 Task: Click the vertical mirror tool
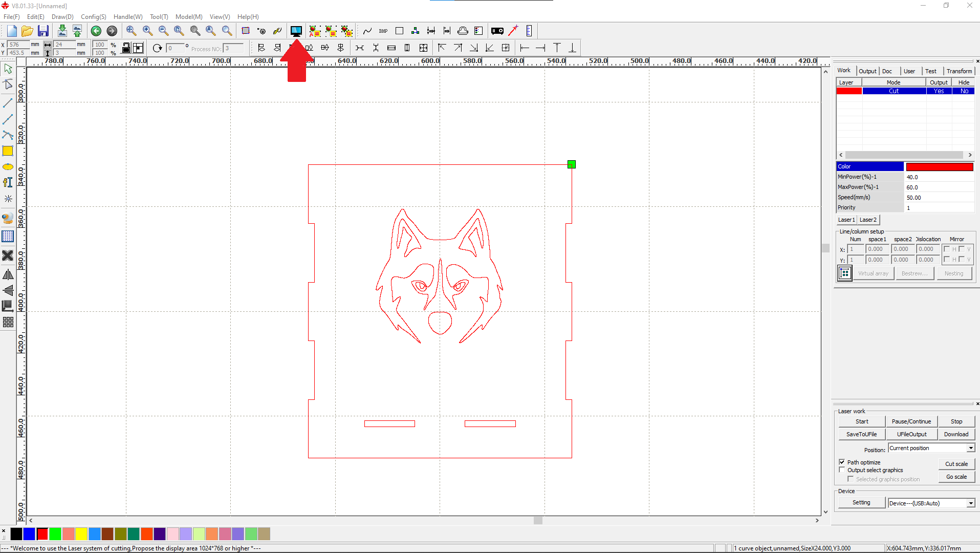click(x=8, y=290)
